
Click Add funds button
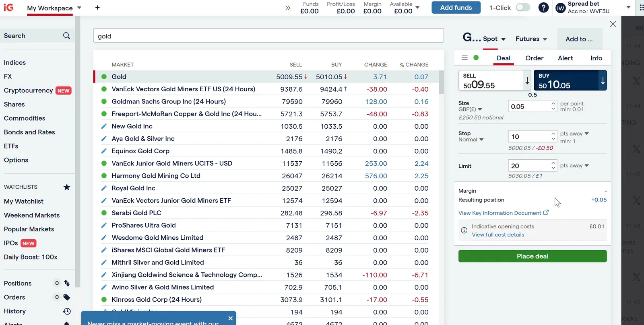(x=456, y=8)
